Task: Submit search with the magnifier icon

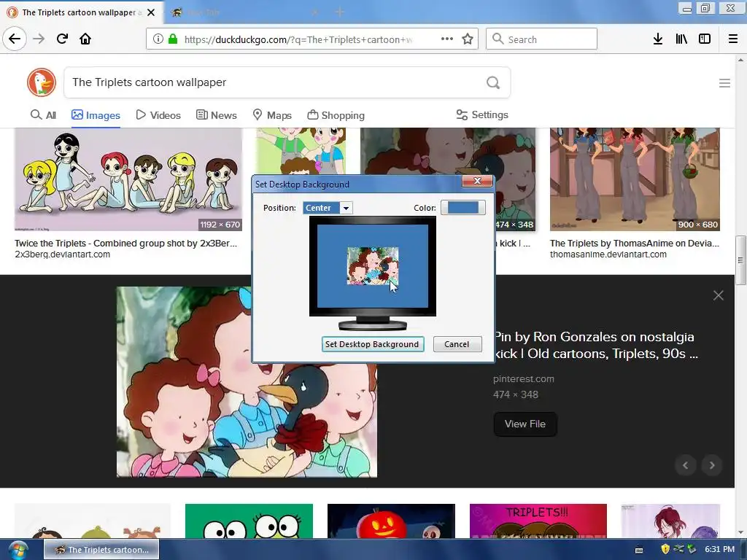Action: (493, 83)
